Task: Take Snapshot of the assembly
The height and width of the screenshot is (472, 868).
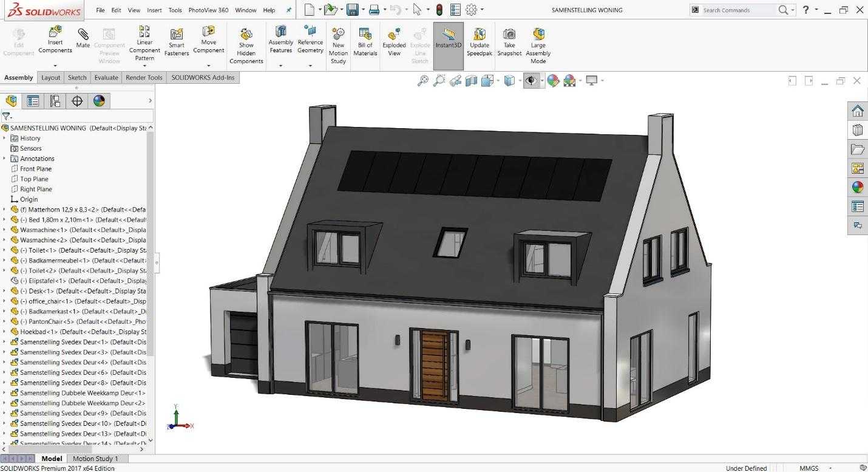Action: 509,42
